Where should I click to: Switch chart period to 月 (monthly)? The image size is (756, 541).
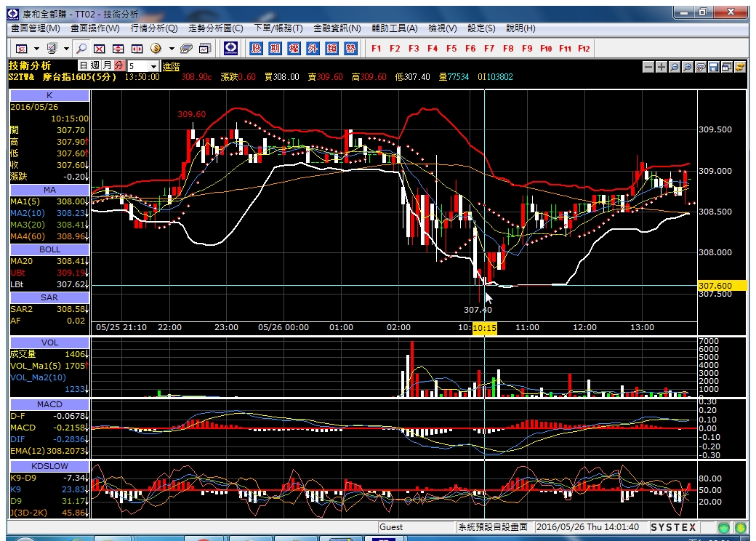pyautogui.click(x=107, y=65)
